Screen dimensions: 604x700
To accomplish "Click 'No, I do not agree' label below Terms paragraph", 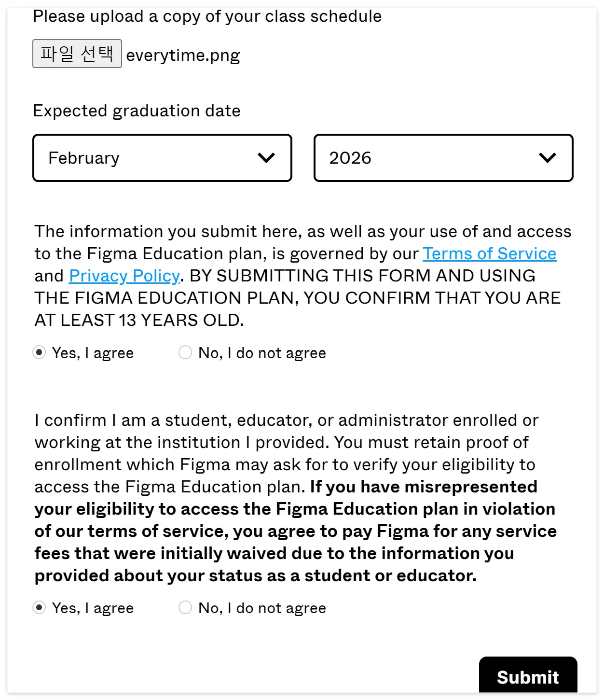I will pos(262,353).
